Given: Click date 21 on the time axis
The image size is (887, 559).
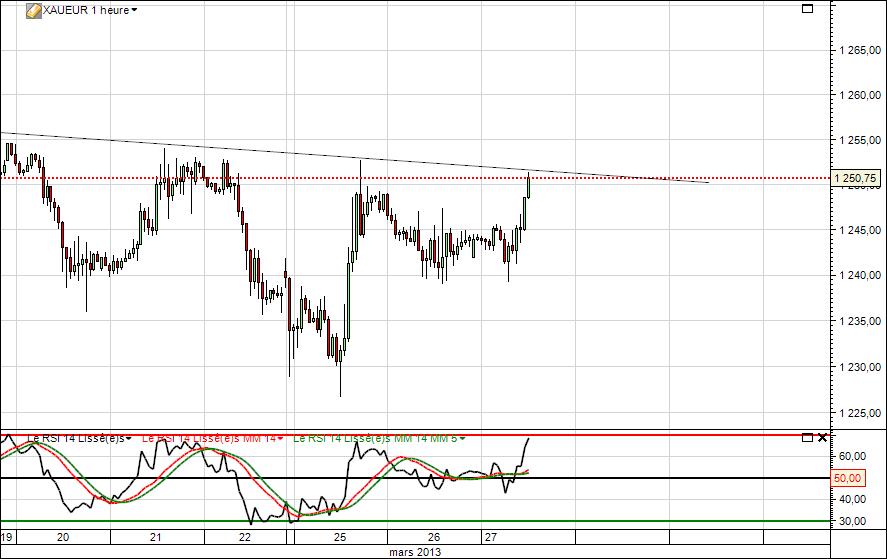Looking at the screenshot, I should point(157,537).
